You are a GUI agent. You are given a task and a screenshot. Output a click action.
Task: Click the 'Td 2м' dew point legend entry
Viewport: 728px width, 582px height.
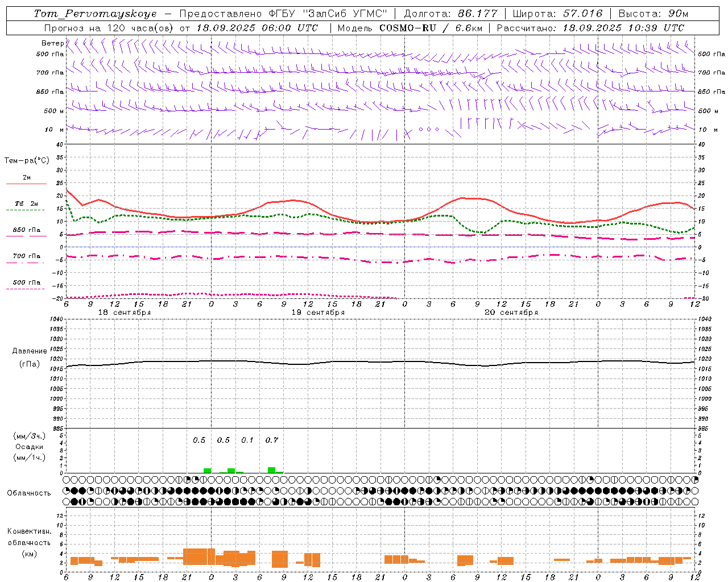coord(26,203)
